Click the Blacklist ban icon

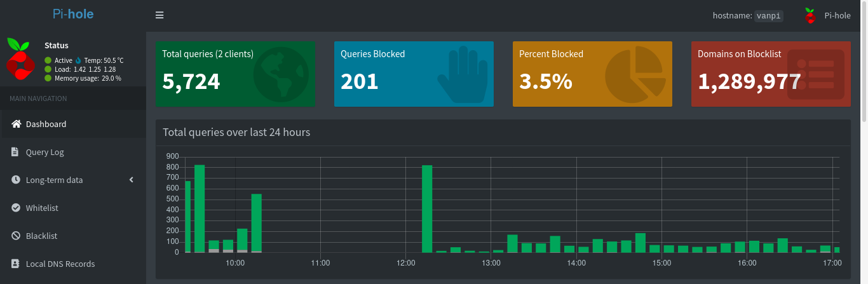coord(16,236)
